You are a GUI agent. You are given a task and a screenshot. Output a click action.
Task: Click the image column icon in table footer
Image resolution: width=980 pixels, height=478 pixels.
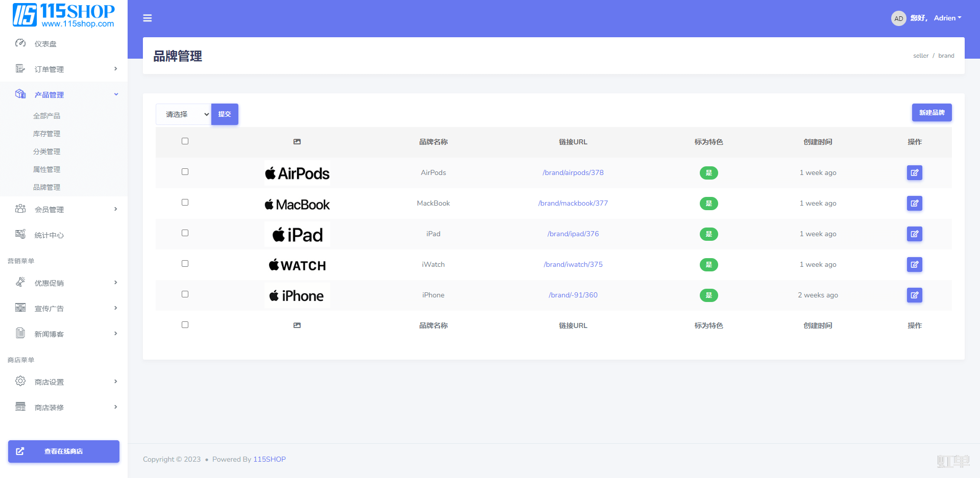click(x=297, y=325)
